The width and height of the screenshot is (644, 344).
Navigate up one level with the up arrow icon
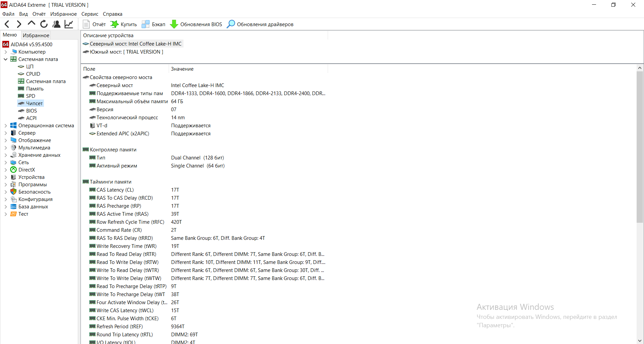pos(32,23)
